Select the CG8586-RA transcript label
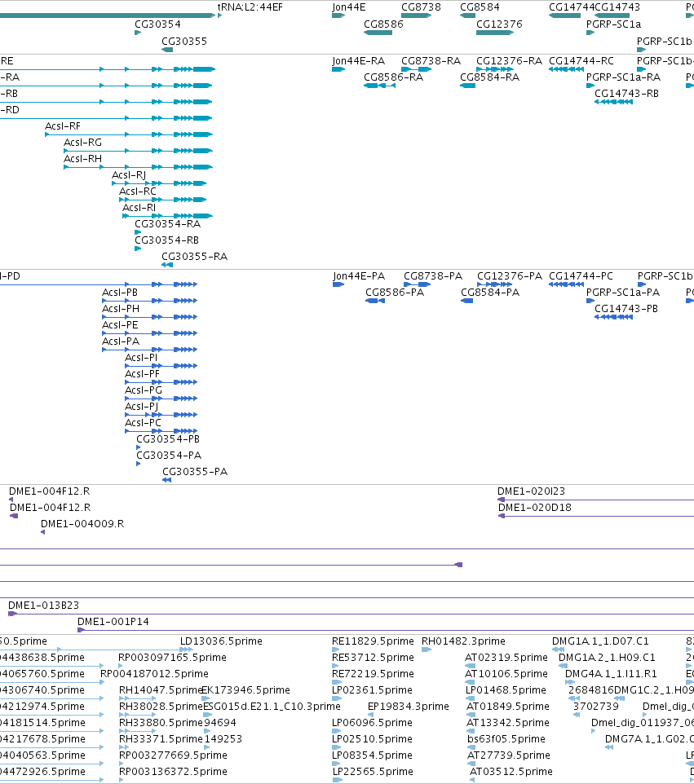This screenshot has width=694, height=784. pyautogui.click(x=393, y=77)
